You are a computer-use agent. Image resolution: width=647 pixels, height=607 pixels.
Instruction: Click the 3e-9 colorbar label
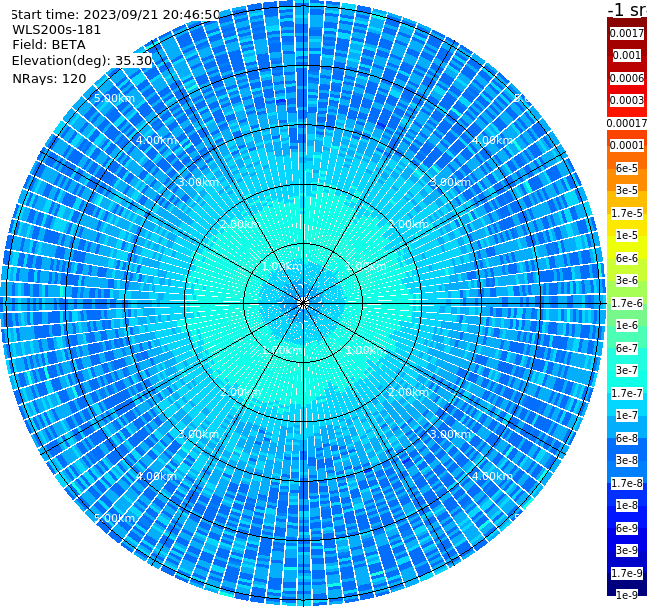(x=627, y=550)
